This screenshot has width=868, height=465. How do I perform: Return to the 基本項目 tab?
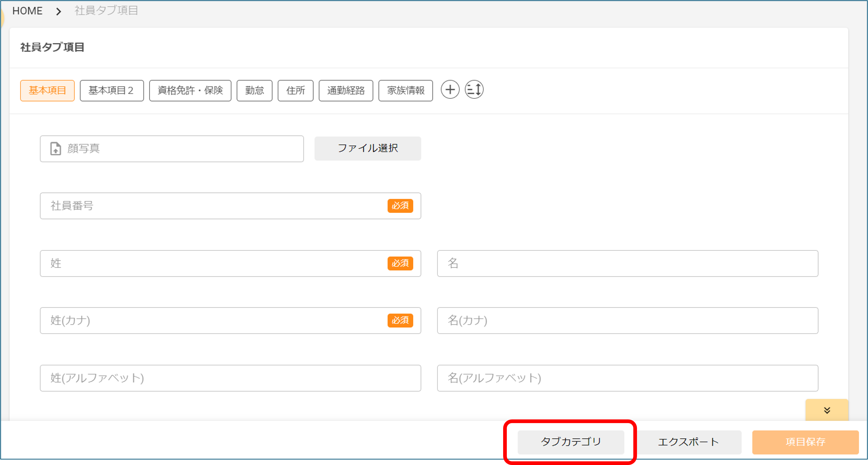[47, 90]
